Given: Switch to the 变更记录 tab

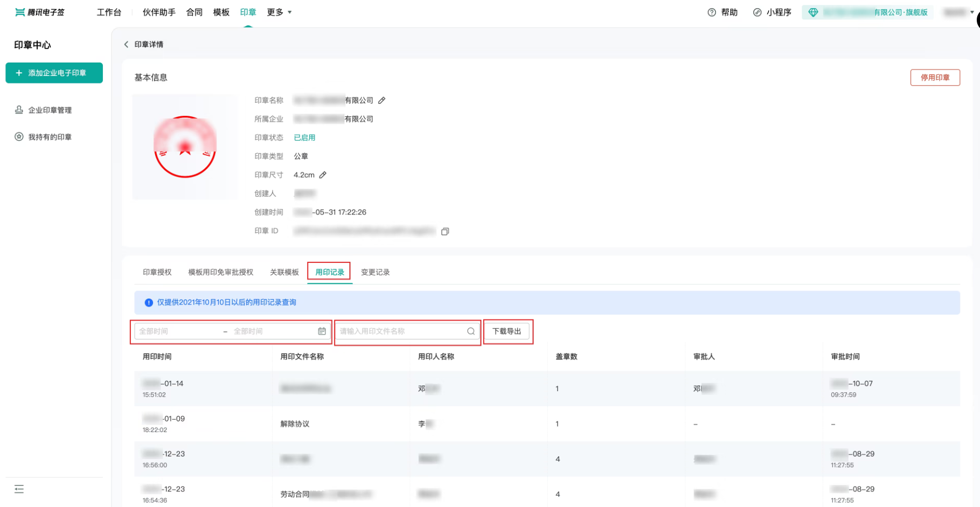Looking at the screenshot, I should pyautogui.click(x=376, y=272).
